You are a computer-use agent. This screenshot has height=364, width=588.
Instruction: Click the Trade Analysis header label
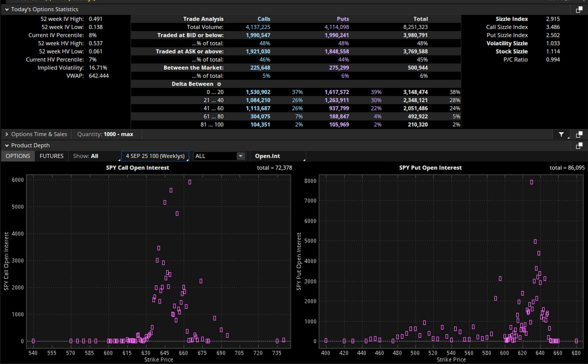[x=203, y=19]
